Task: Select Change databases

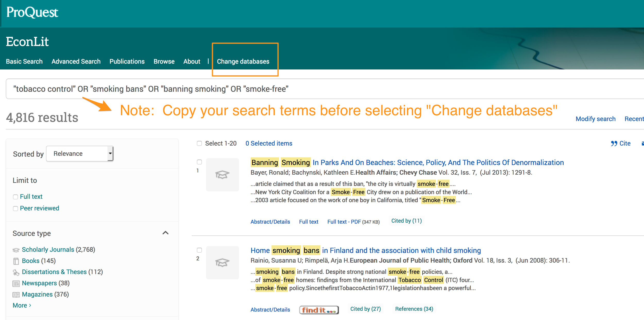Action: (x=243, y=61)
